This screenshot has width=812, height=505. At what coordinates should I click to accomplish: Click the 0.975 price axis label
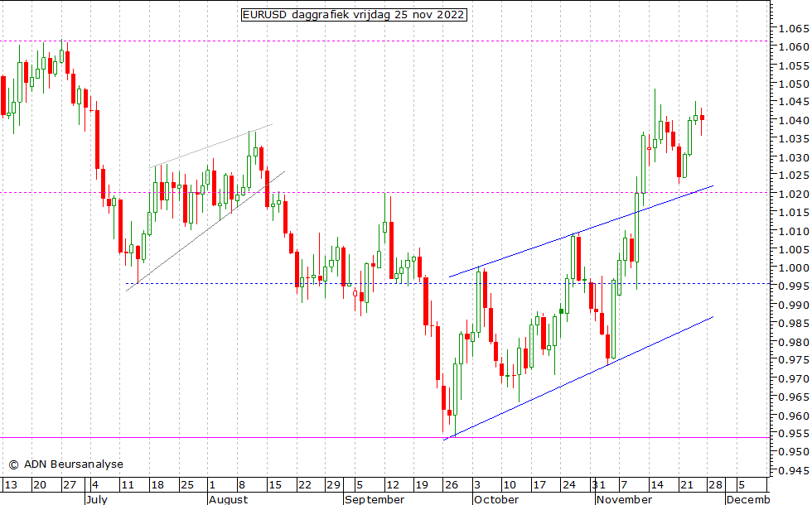[x=794, y=360]
